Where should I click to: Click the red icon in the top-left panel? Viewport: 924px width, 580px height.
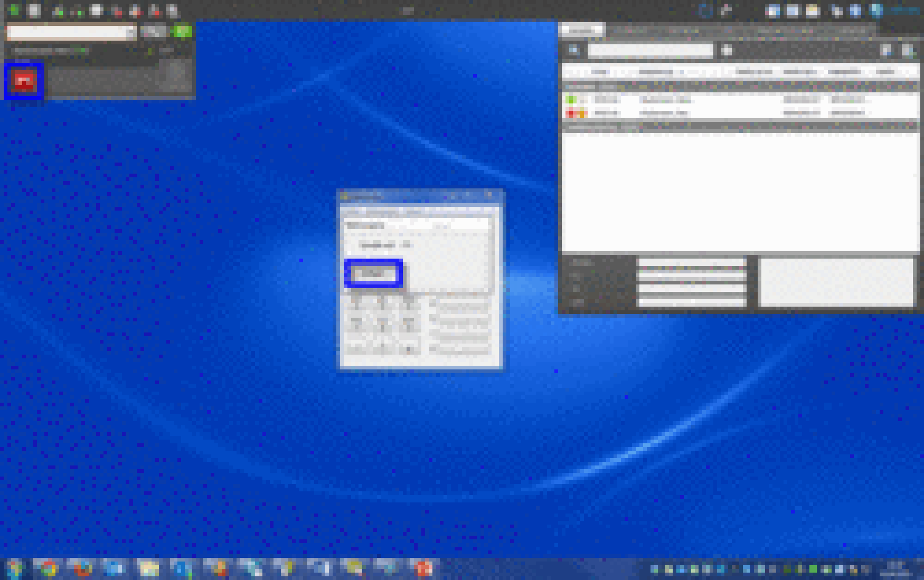pos(24,81)
